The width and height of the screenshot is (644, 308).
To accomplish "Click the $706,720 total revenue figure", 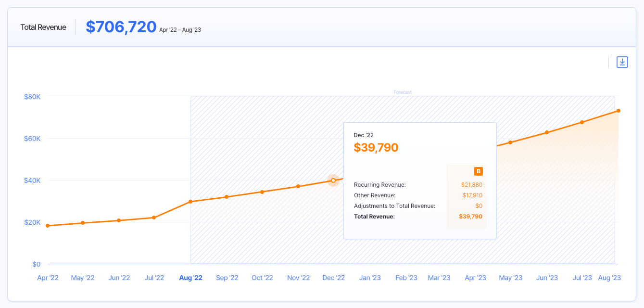I will 121,27.
